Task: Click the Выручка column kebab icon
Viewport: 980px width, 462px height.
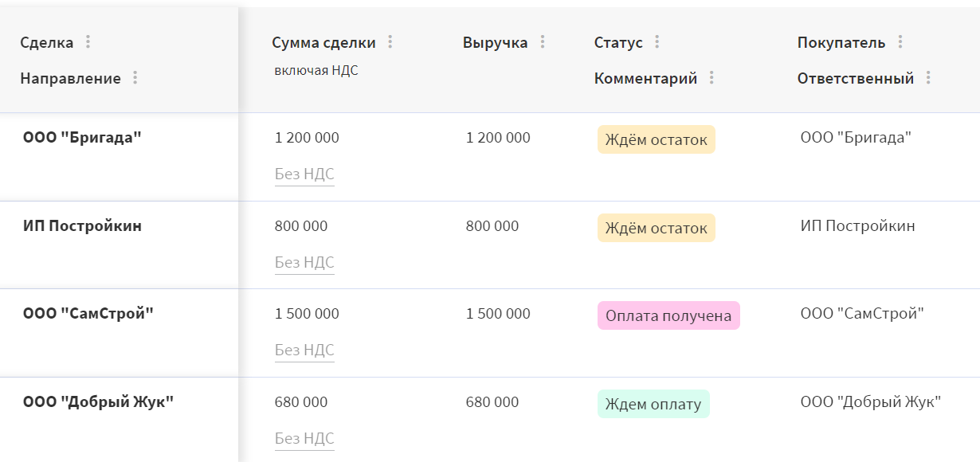Action: click(x=543, y=42)
